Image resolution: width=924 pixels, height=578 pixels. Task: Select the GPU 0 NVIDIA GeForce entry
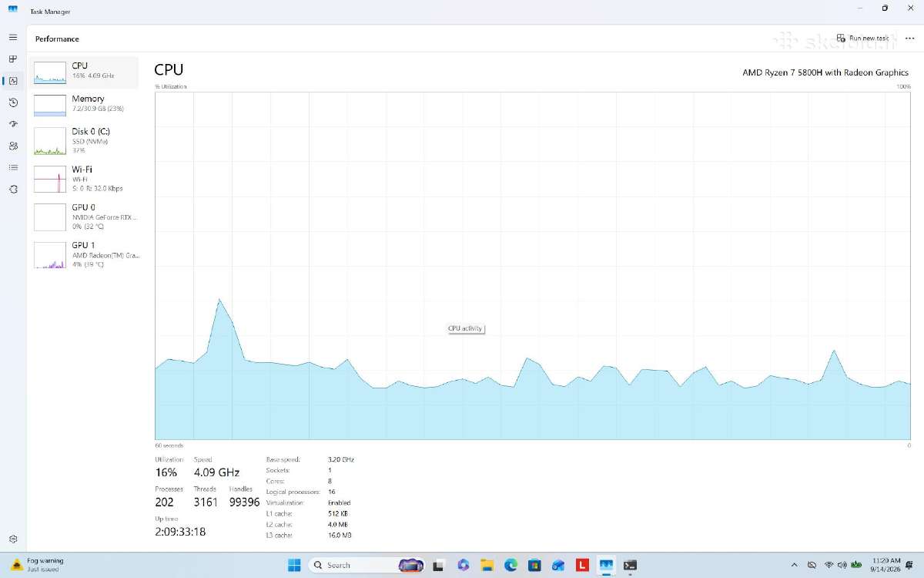tap(84, 217)
